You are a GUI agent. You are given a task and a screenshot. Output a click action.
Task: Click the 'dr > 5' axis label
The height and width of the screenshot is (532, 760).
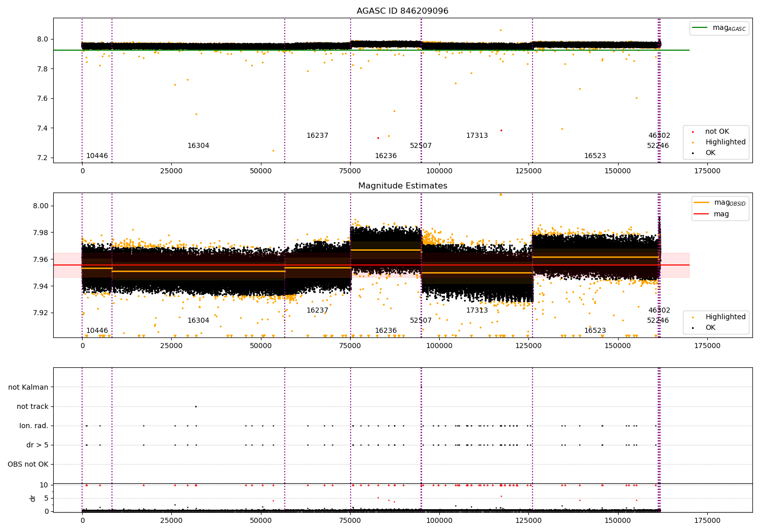tap(37, 445)
